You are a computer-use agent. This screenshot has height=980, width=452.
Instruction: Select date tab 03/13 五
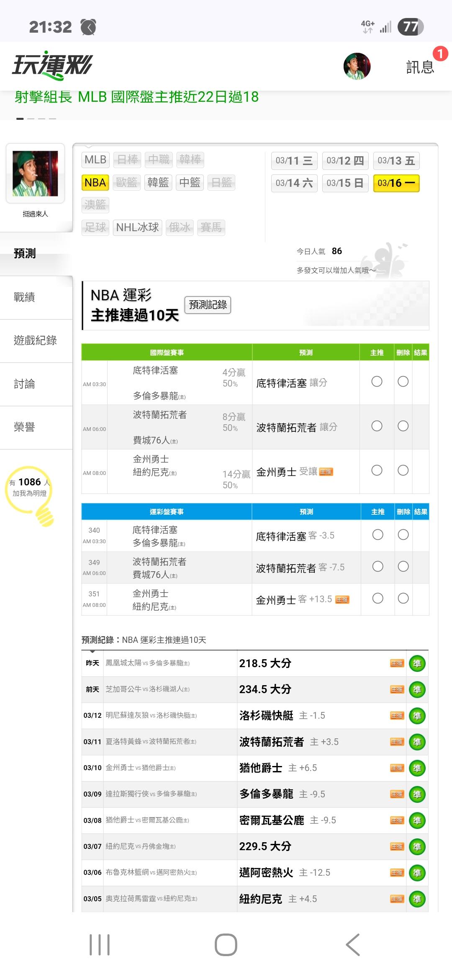point(396,160)
